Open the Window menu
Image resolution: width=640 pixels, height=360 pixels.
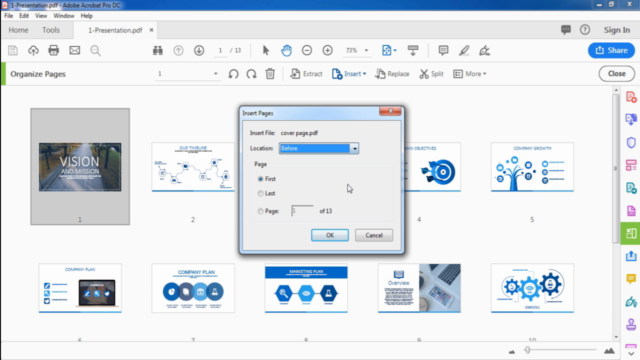(64, 16)
